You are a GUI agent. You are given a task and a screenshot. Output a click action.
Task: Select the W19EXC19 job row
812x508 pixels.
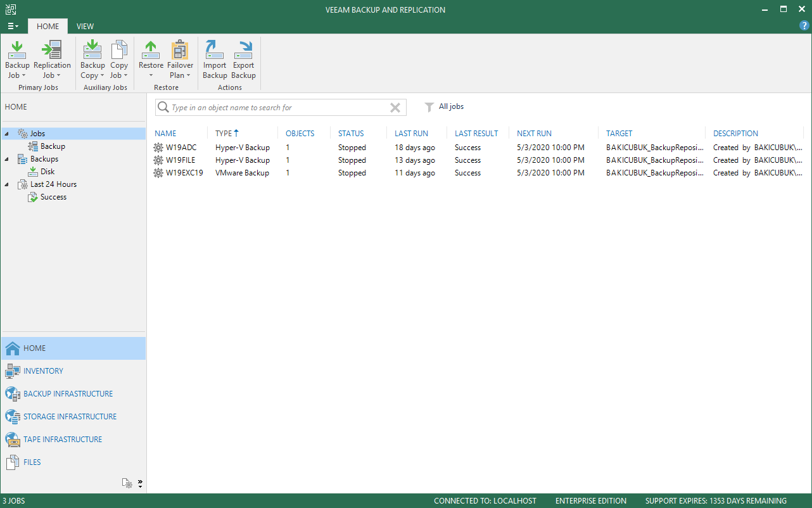point(479,173)
